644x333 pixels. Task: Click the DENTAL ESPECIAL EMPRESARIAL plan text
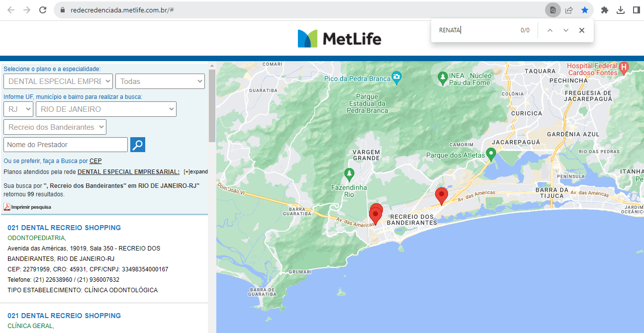click(129, 171)
